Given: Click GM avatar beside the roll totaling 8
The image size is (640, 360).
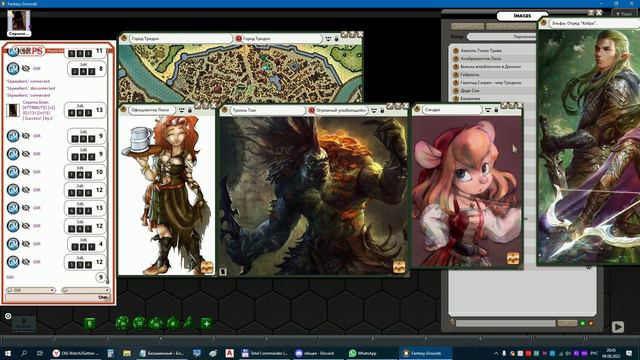Looking at the screenshot, I should (x=13, y=68).
